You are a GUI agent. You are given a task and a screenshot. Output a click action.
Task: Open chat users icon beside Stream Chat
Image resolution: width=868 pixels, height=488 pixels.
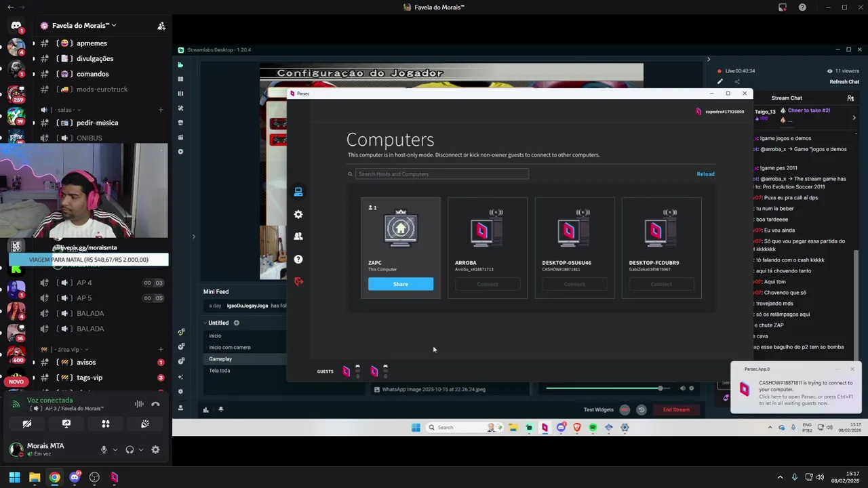(850, 98)
